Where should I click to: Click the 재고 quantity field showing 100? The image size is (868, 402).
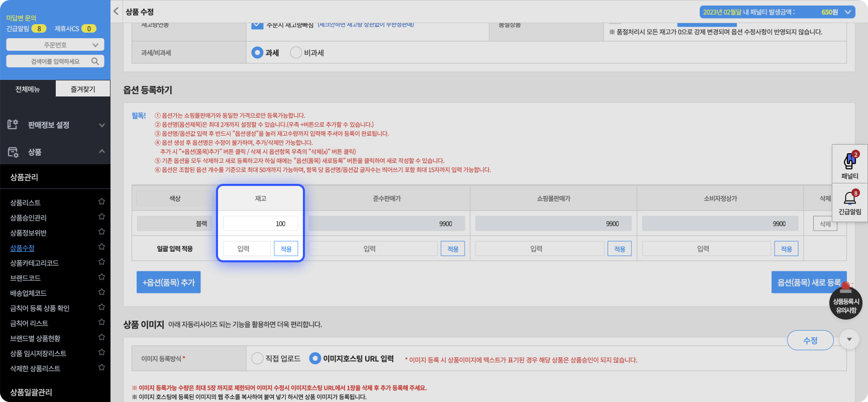pyautogui.click(x=260, y=224)
